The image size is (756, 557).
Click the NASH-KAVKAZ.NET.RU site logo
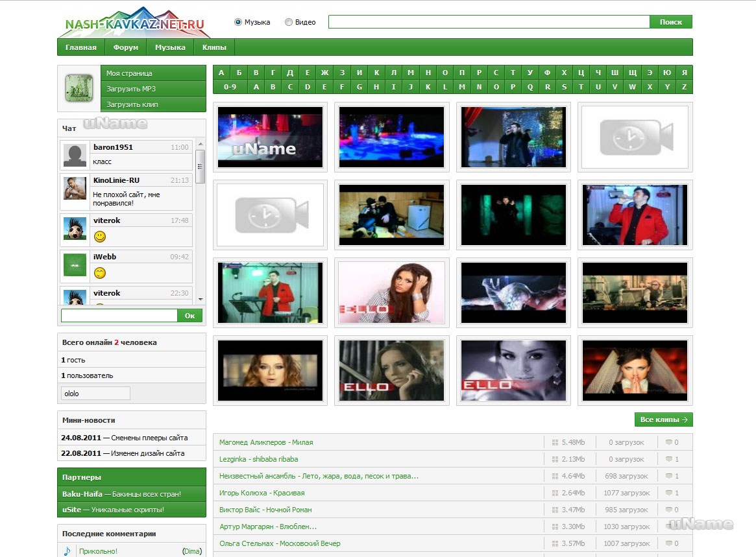tap(134, 23)
